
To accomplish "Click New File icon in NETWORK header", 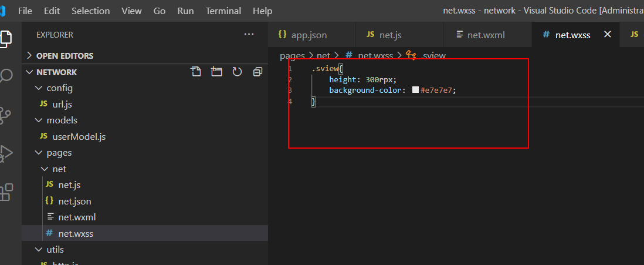I will tap(196, 72).
